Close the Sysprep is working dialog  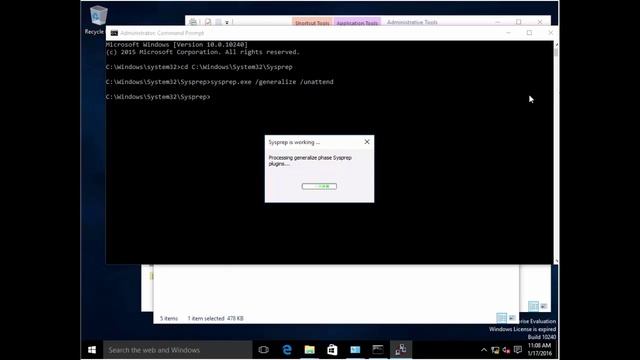367,142
